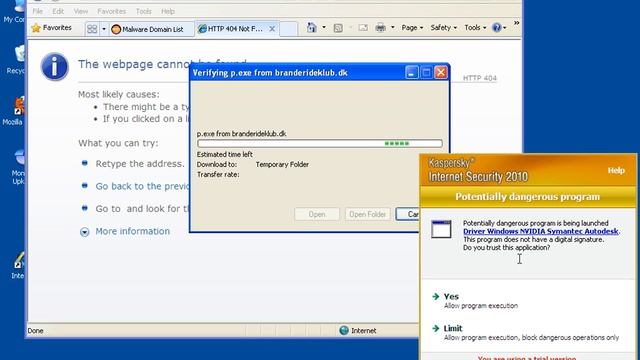Click the Home toolbar icon
This screenshot has width=640, height=360.
point(311,28)
